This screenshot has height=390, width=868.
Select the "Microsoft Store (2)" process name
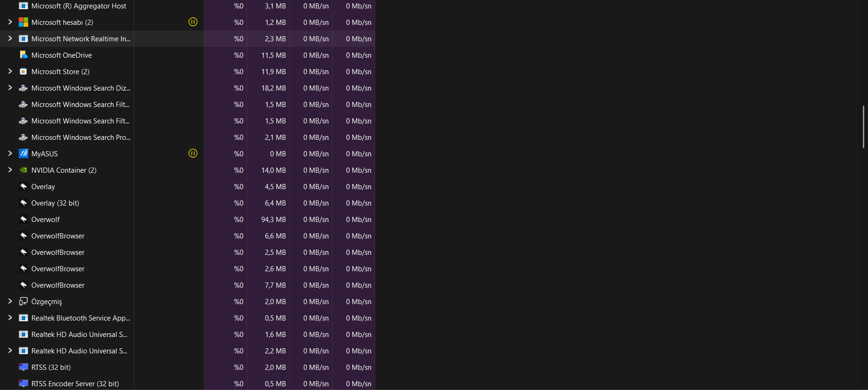coord(60,72)
